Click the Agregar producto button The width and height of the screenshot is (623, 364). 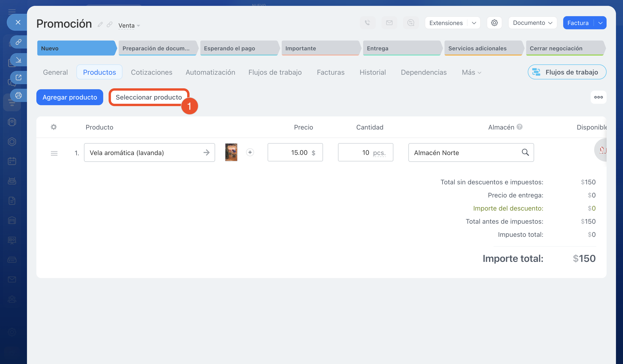click(x=70, y=97)
